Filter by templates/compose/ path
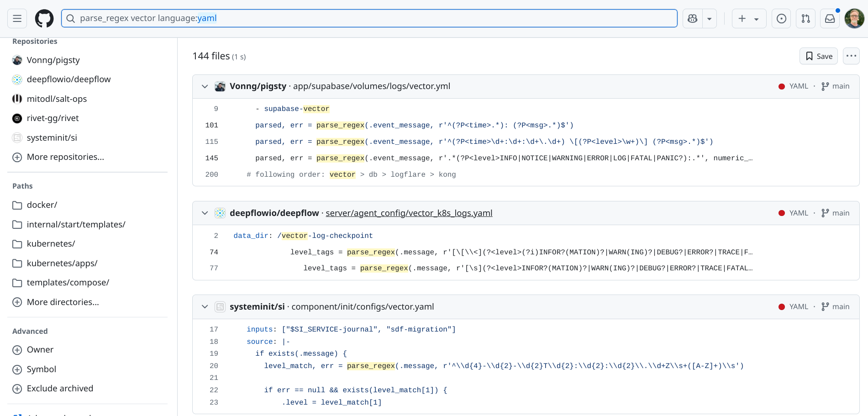The width and height of the screenshot is (868, 416). tap(68, 283)
